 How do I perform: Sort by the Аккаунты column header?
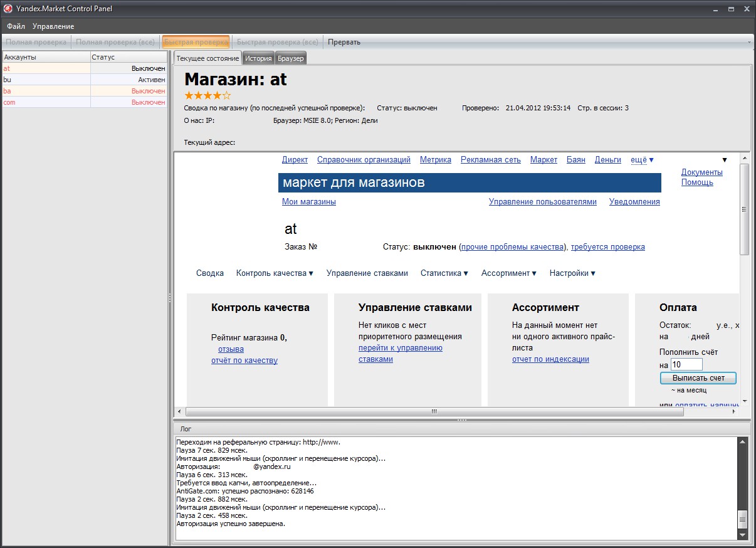[x=46, y=57]
